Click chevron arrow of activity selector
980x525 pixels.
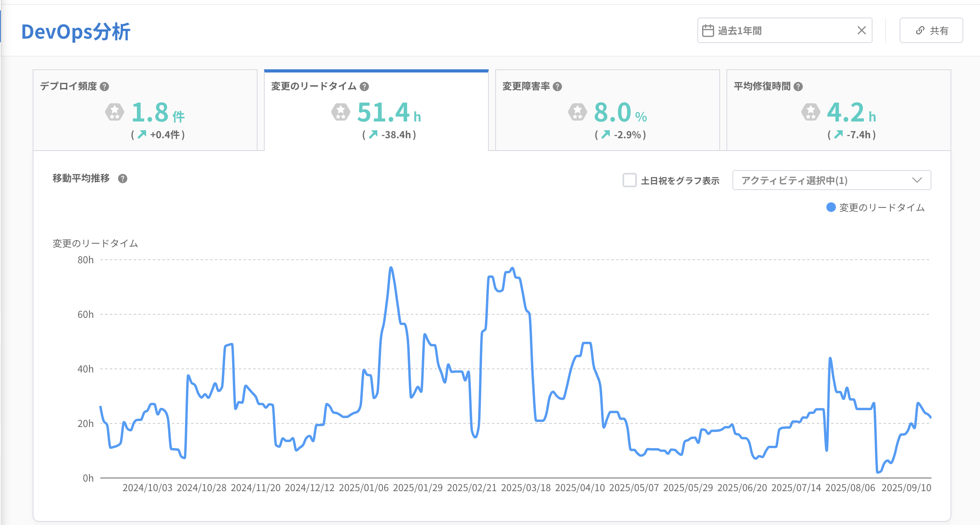tap(917, 180)
